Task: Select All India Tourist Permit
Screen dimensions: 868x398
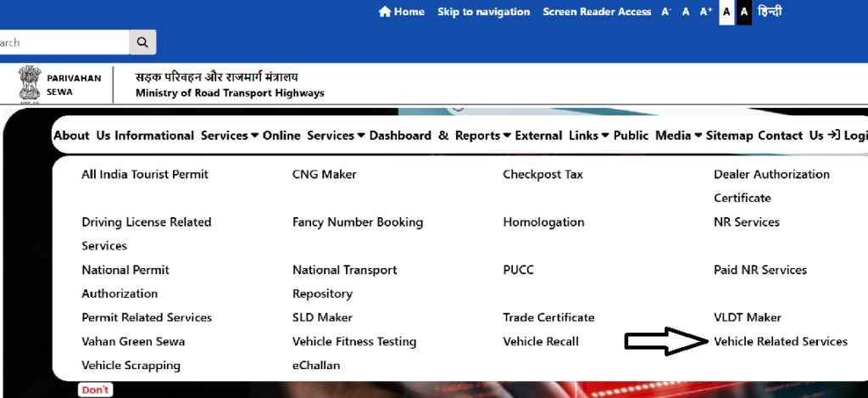Action: tap(145, 175)
